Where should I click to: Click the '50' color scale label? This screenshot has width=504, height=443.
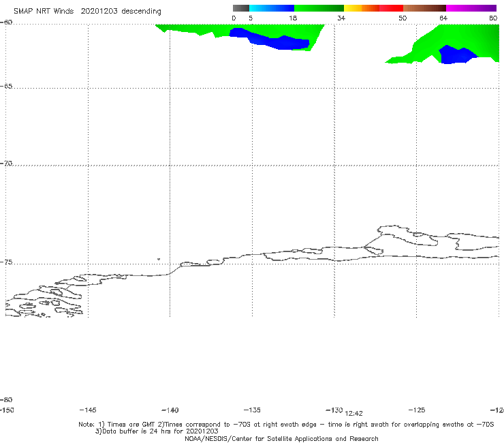click(x=403, y=18)
